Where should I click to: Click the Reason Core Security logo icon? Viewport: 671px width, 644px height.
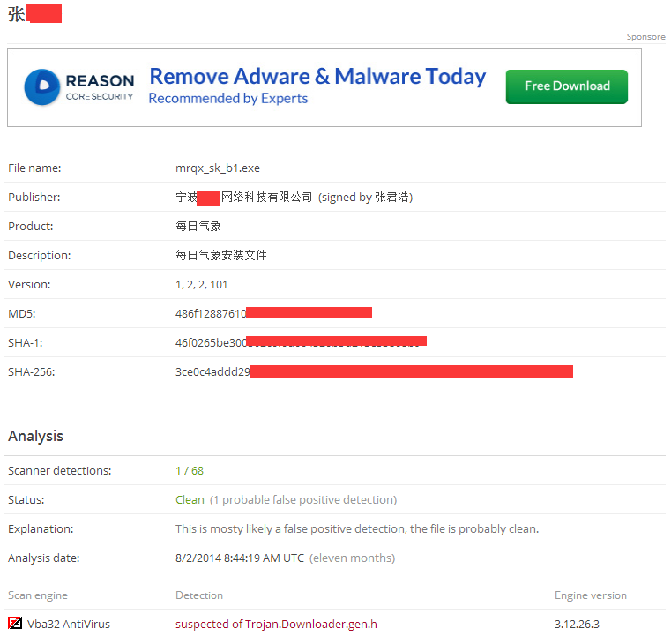tap(42, 87)
